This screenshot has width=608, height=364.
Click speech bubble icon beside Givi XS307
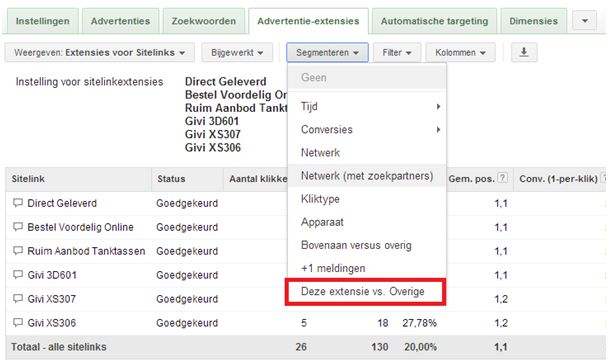click(18, 298)
